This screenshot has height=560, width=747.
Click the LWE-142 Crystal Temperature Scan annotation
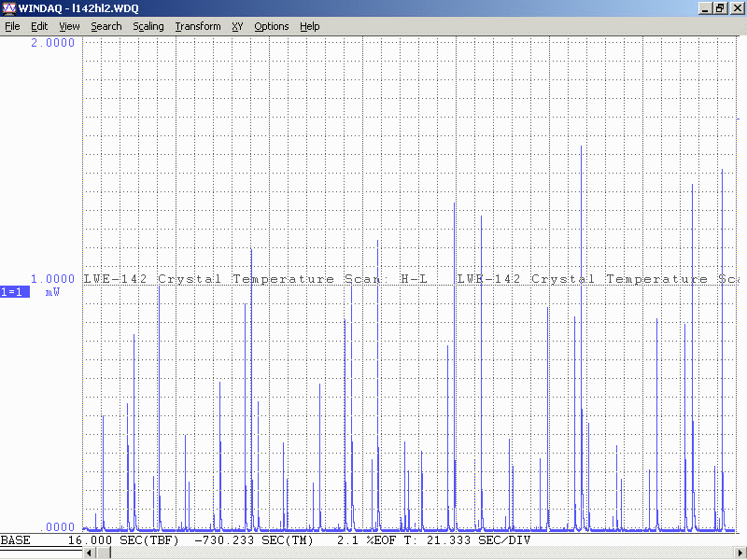tap(254, 279)
